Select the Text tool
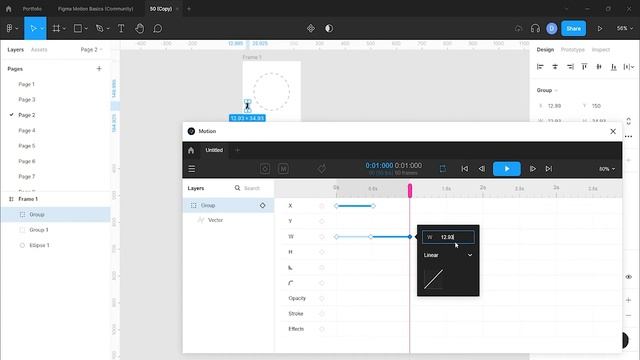 (121, 28)
